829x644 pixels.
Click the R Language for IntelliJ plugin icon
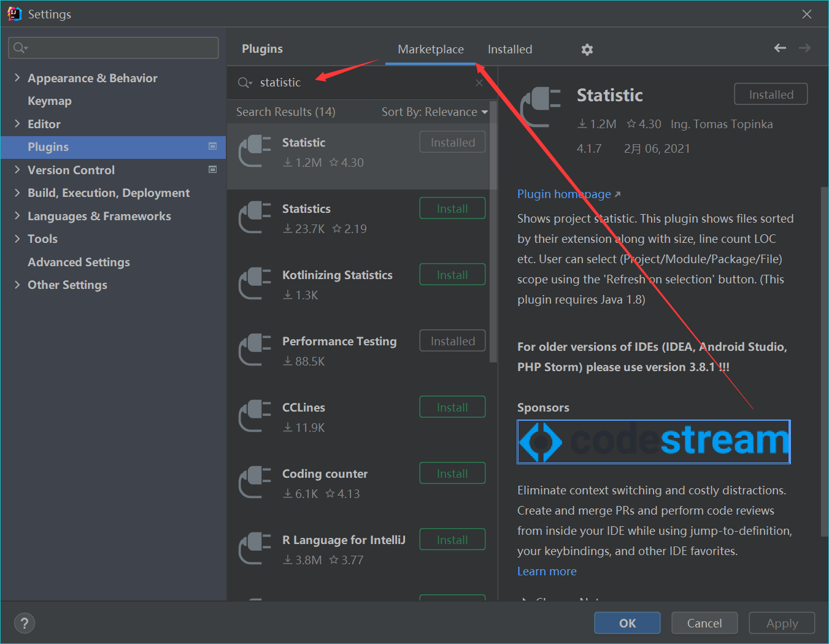255,550
